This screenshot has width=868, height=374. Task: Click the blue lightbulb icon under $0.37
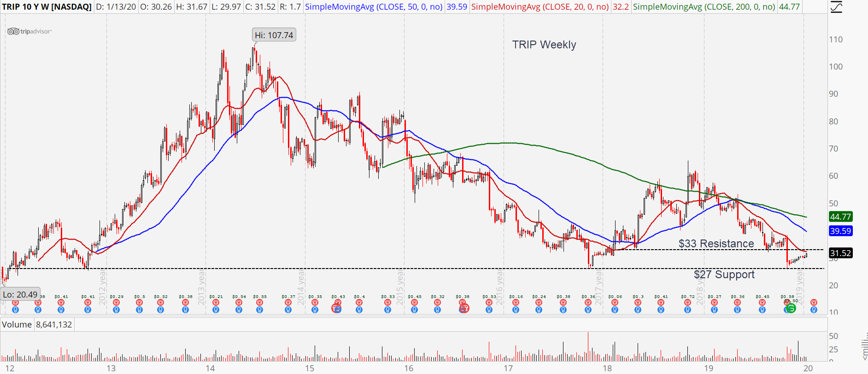[288, 310]
